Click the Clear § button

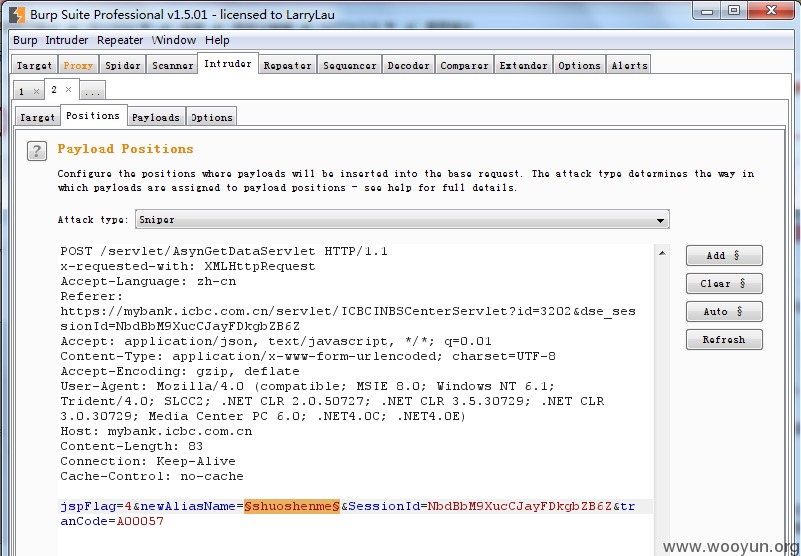[x=724, y=284]
